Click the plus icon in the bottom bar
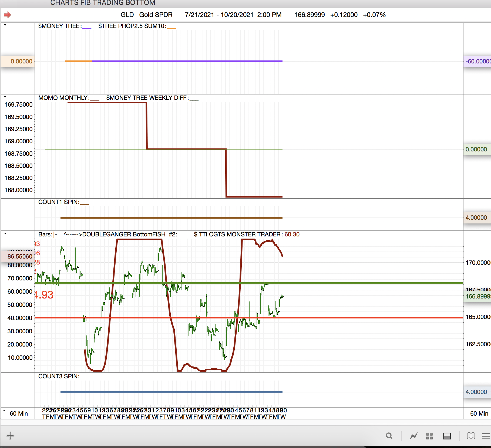This screenshot has width=491, height=448. 10,436
